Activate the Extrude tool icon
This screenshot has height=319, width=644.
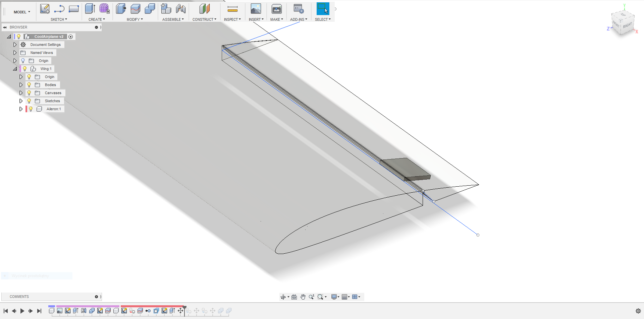tap(90, 9)
